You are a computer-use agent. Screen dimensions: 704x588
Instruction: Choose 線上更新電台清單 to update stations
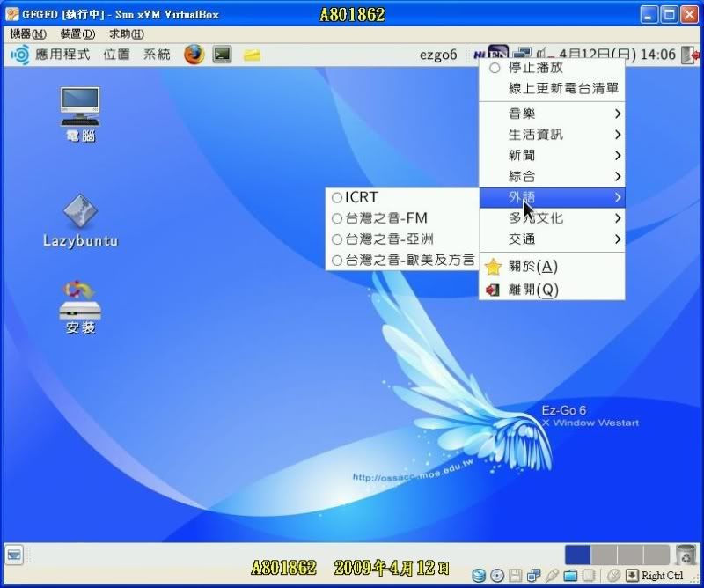[553, 89]
